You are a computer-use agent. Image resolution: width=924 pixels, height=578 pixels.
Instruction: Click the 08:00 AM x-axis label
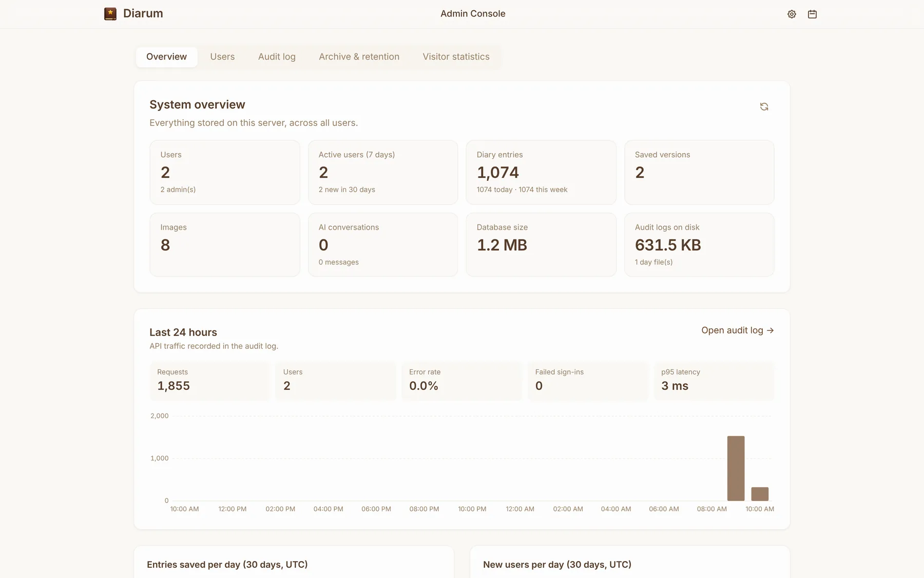(x=711, y=509)
